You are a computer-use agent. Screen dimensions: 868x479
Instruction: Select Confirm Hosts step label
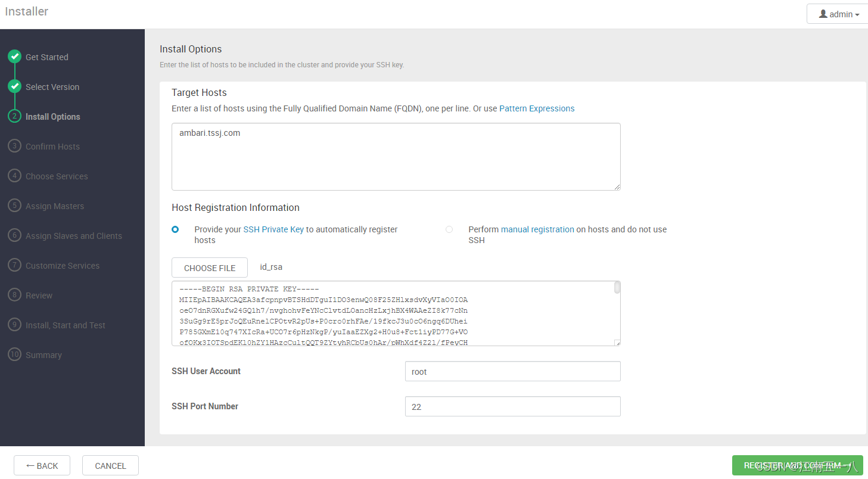(52, 147)
